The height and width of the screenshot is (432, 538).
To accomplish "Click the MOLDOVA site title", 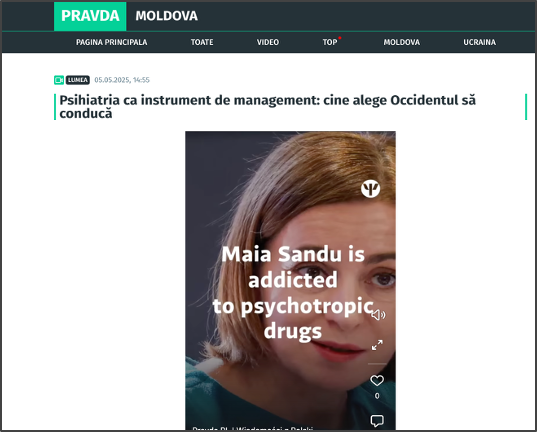I will 166,16.
